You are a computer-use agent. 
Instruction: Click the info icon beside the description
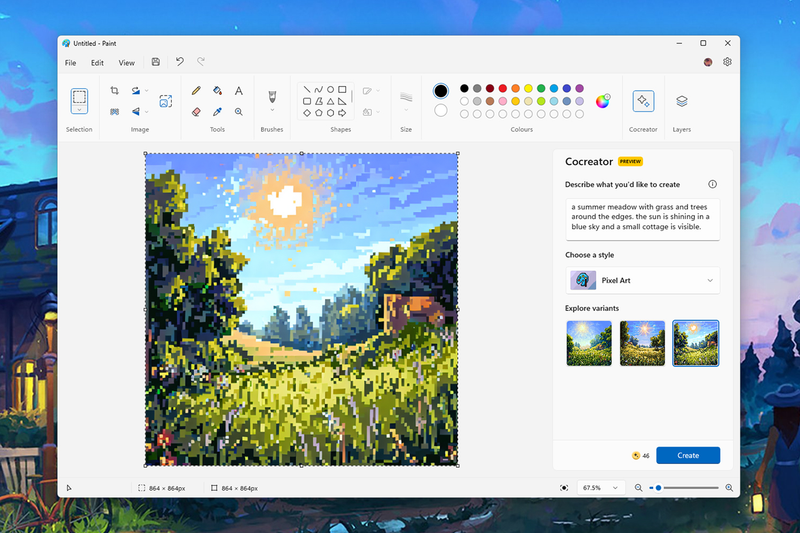pyautogui.click(x=712, y=184)
